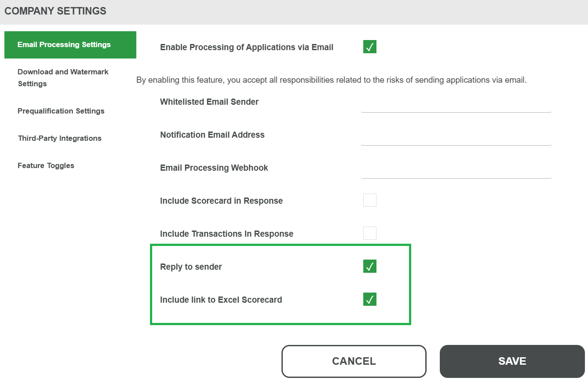Image resolution: width=588 pixels, height=392 pixels.
Task: Click the 'Whitelisted Email Sender' label text
Action: click(x=209, y=102)
